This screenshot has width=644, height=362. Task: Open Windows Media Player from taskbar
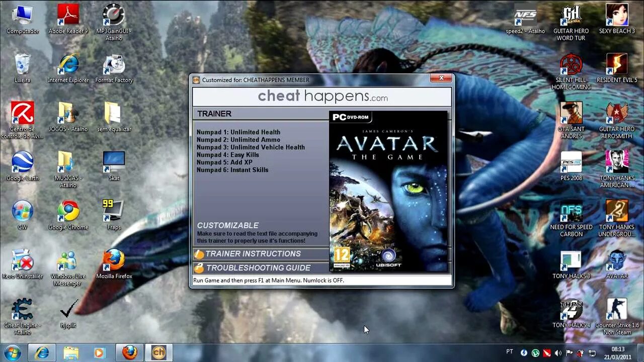tap(99, 353)
